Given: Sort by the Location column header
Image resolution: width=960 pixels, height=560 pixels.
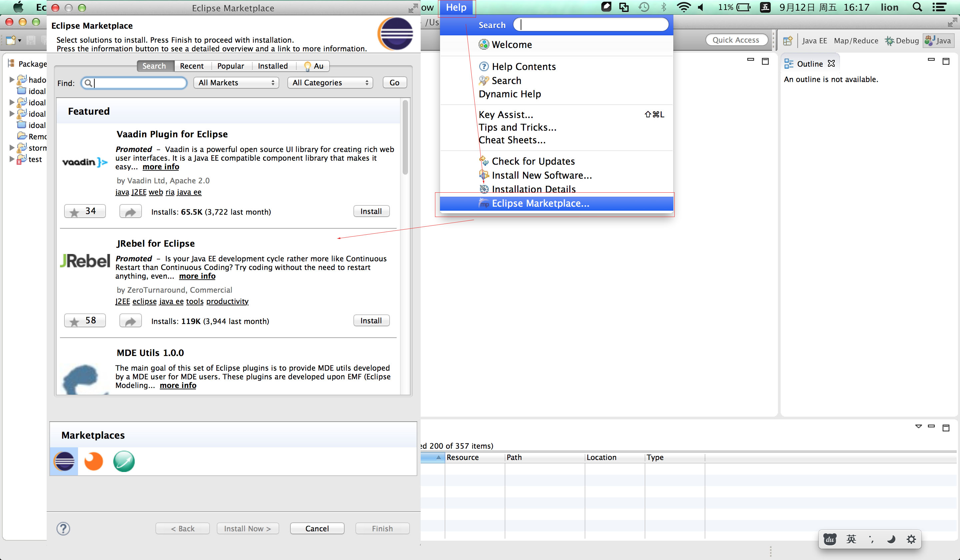Looking at the screenshot, I should coord(615,458).
